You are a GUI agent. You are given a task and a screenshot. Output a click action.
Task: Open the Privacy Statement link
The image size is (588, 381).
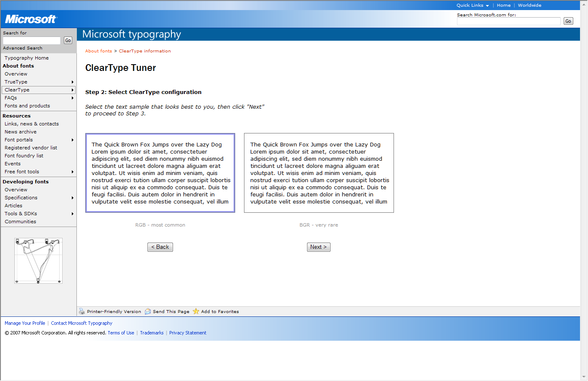pyautogui.click(x=188, y=333)
